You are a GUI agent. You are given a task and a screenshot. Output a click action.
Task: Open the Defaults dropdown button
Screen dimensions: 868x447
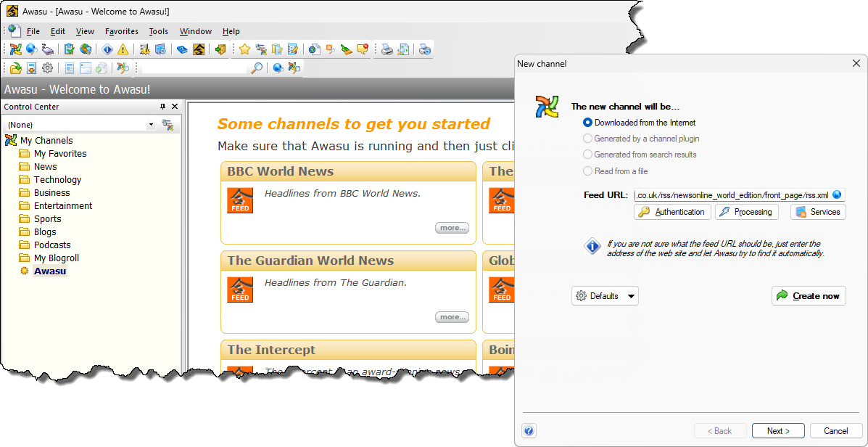point(605,296)
